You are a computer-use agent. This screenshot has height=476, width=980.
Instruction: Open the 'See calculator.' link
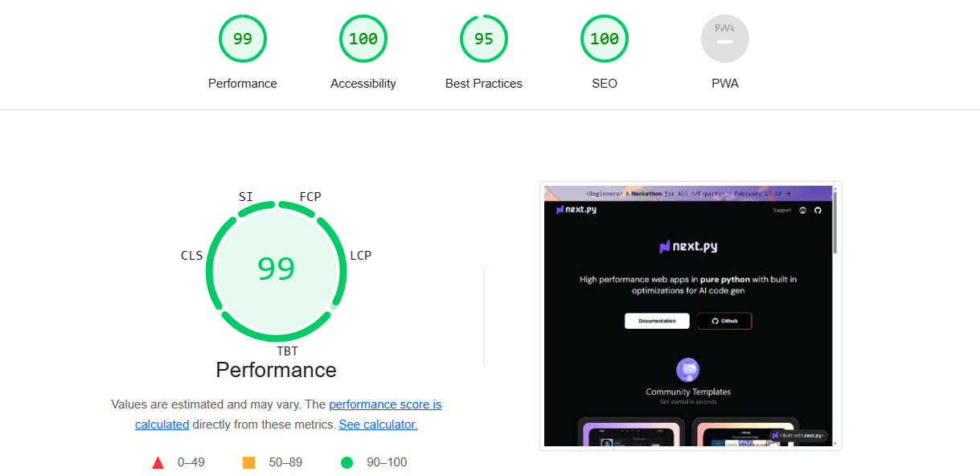(378, 425)
